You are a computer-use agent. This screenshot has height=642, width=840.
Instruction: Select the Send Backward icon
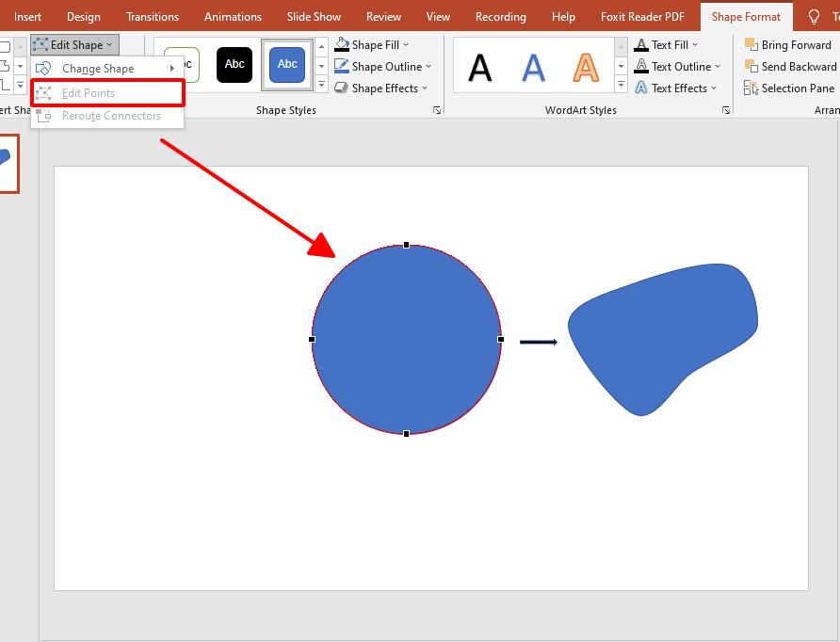[x=751, y=66]
